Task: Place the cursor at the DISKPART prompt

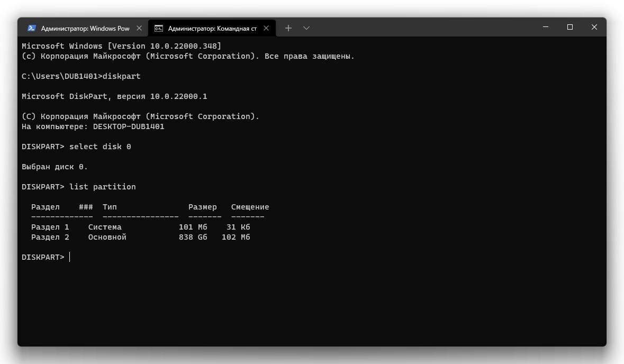Action: 69,257
